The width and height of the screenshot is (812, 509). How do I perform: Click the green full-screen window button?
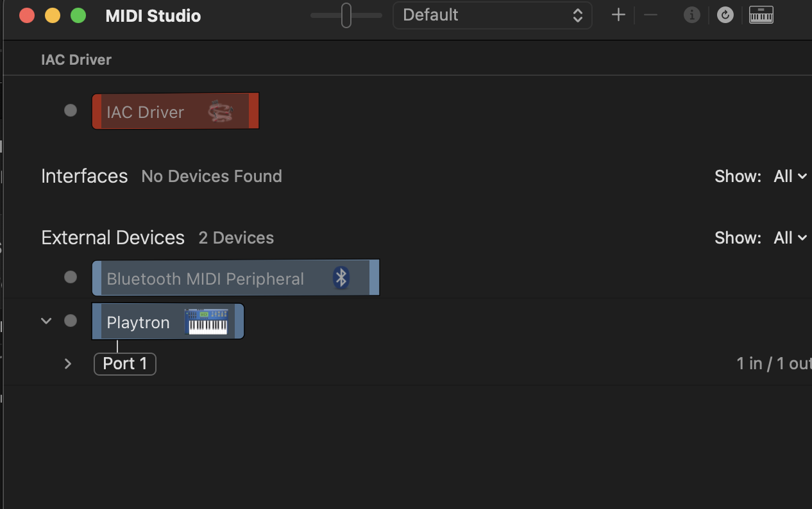78,15
